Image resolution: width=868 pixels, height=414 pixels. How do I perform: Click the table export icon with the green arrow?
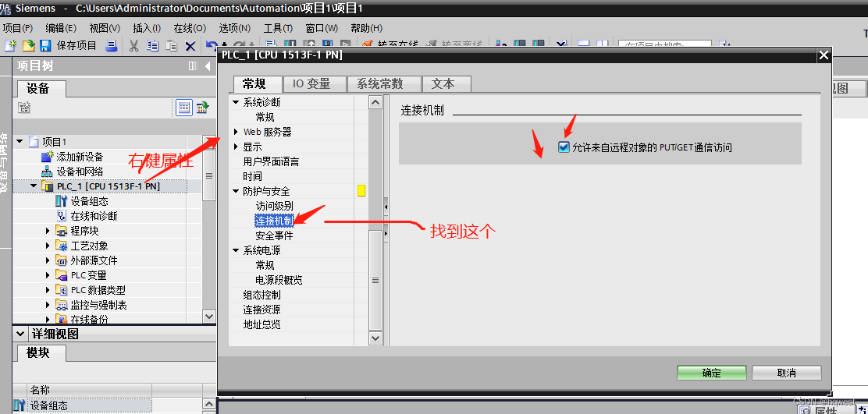(x=202, y=108)
